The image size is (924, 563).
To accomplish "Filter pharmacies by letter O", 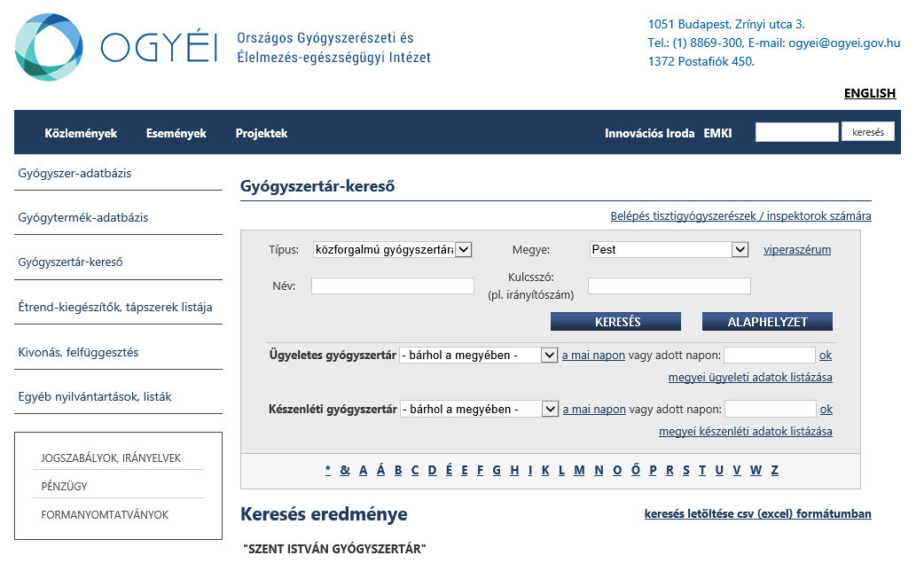I will (617, 470).
